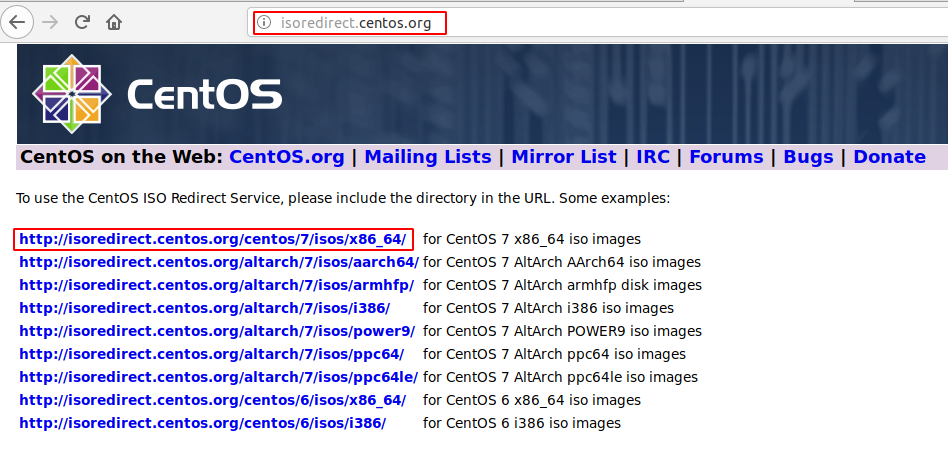The width and height of the screenshot is (948, 475).
Task: Go to the browser home page icon
Action: (x=114, y=21)
